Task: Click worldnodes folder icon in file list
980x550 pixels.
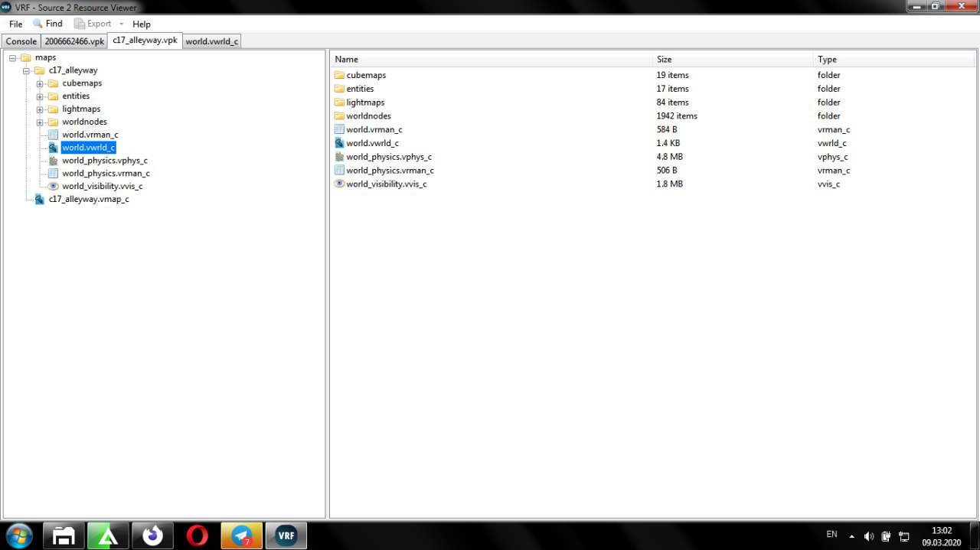Action: tap(340, 116)
